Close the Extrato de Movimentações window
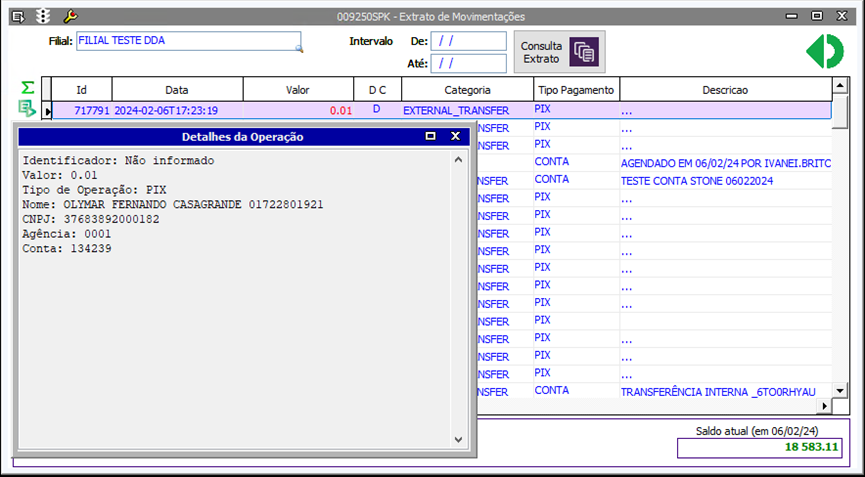 (842, 17)
